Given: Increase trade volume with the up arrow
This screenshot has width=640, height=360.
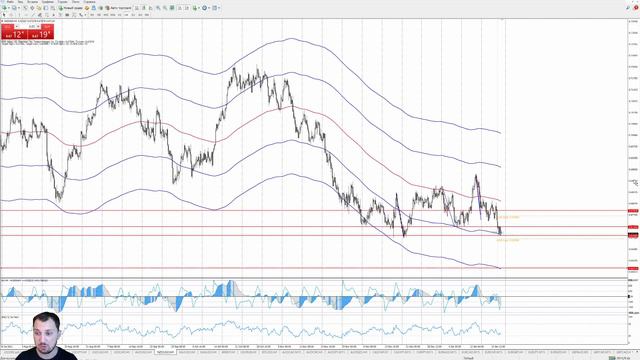Looking at the screenshot, I should pos(38,27).
